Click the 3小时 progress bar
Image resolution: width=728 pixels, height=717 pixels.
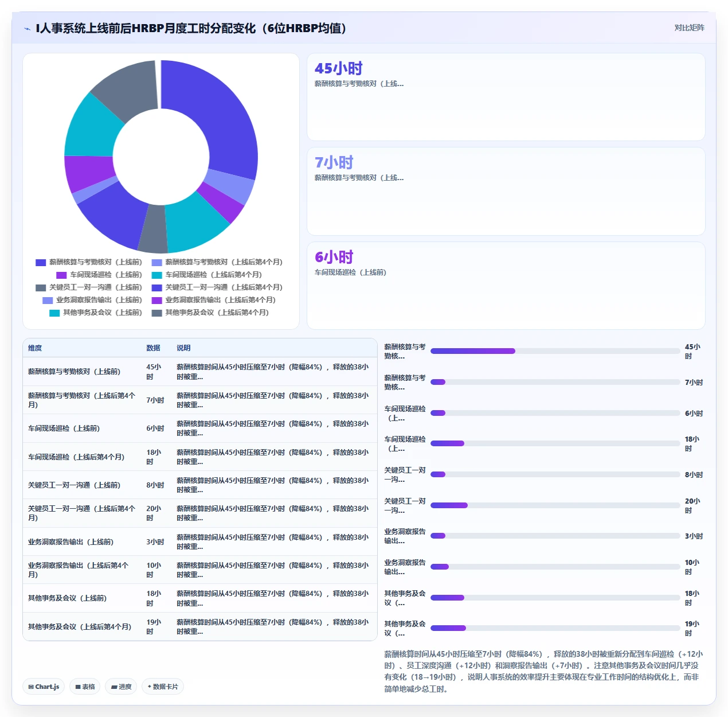click(x=555, y=536)
